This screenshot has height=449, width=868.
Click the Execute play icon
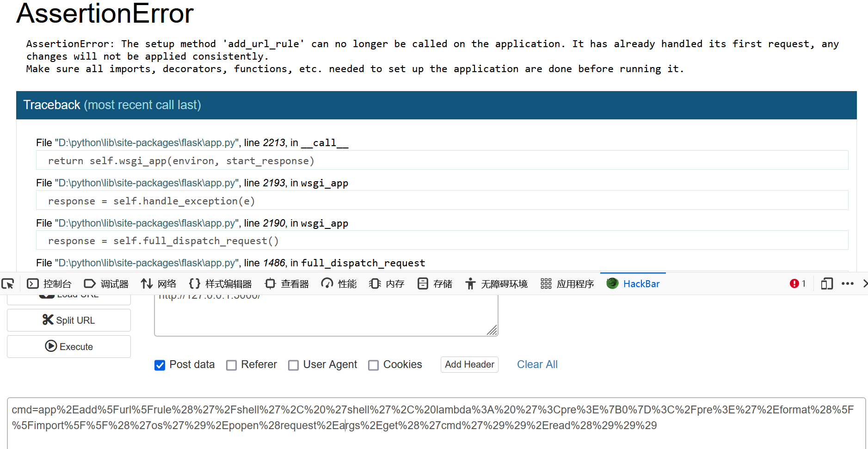click(51, 346)
